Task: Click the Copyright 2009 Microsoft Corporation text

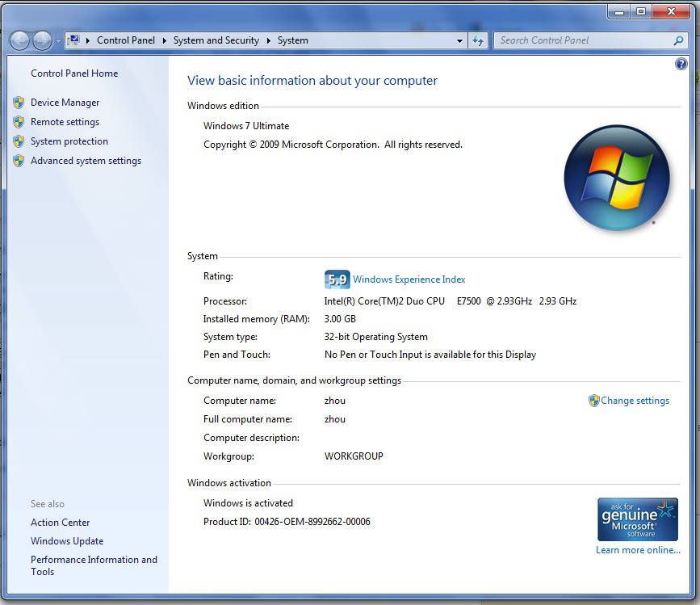Action: click(x=333, y=145)
